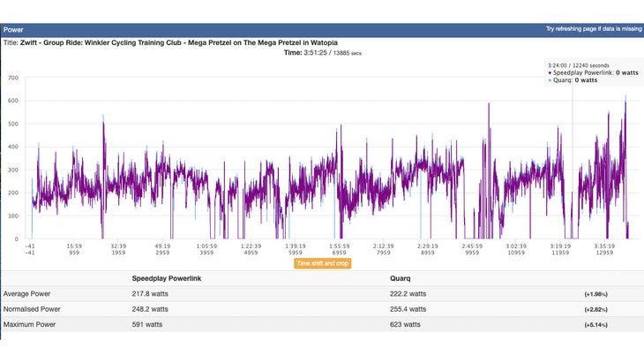The width and height of the screenshot is (644, 363).
Task: Click the tooltip time 3:24:00 / 12240 seconds
Action: click(579, 65)
